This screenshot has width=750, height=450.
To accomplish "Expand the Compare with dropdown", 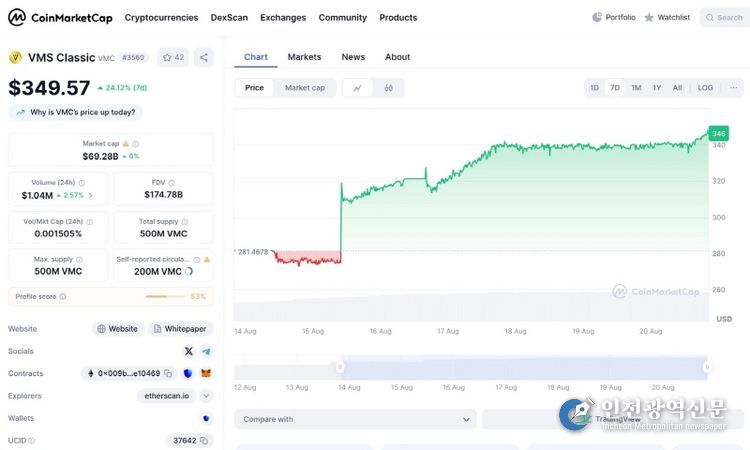I will pyautogui.click(x=355, y=419).
